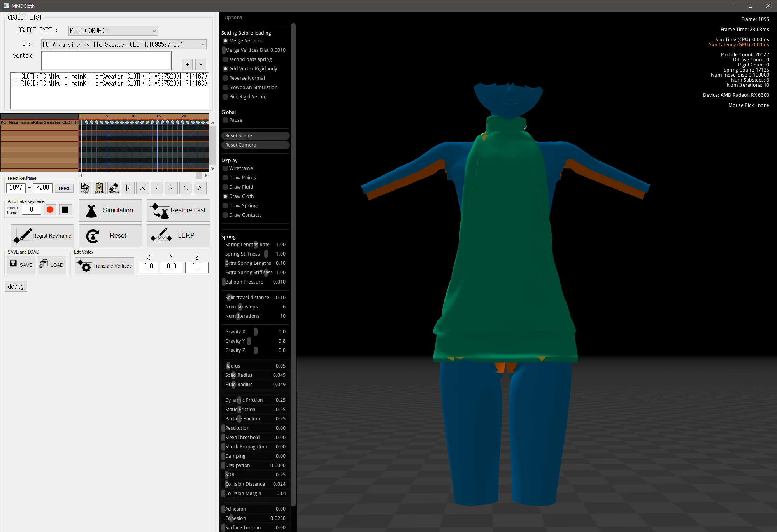Enable second pass spring option
This screenshot has width=777, height=532.
pyautogui.click(x=225, y=59)
